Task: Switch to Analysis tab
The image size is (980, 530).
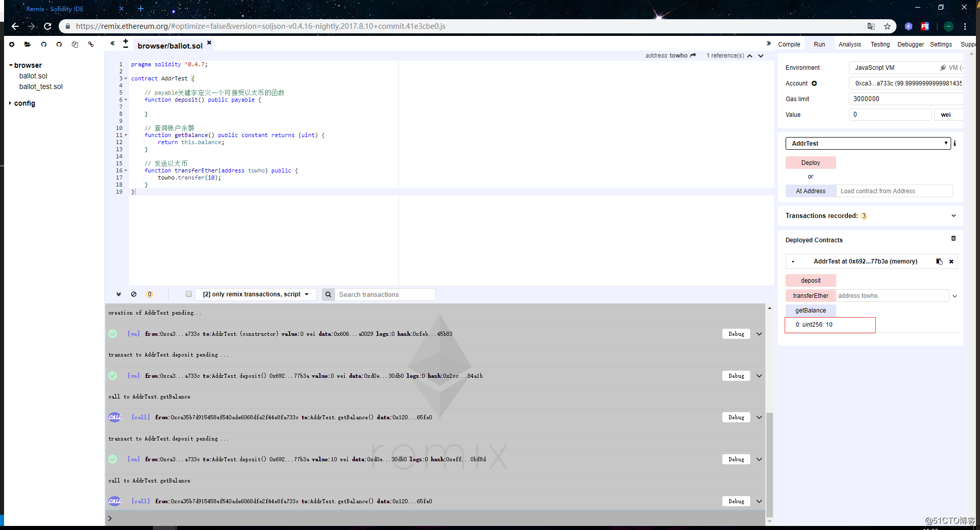Action: [849, 45]
